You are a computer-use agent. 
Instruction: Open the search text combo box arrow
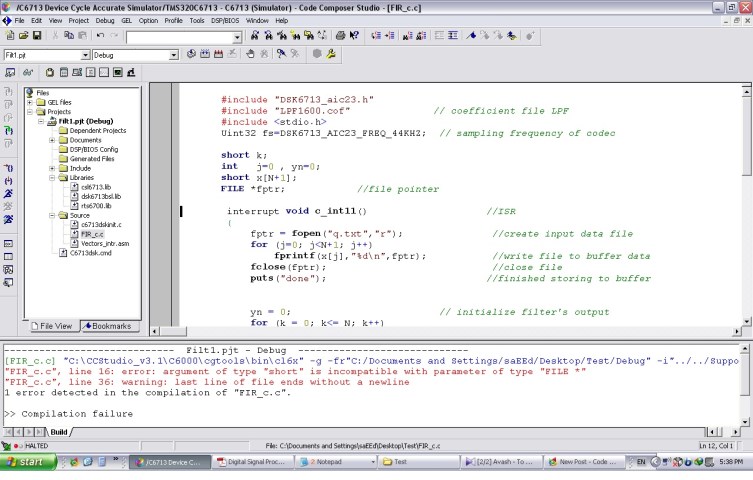[x=237, y=37]
